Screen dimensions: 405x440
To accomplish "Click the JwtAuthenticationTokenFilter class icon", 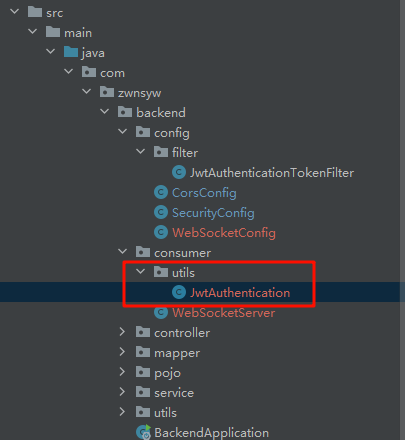I will coord(179,172).
